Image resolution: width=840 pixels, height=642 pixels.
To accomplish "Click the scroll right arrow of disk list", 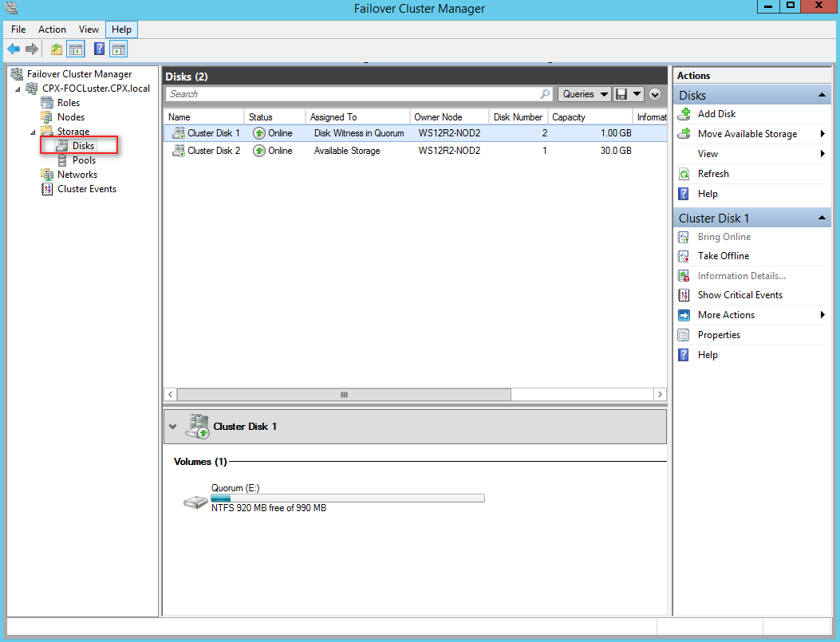I will 660,395.
